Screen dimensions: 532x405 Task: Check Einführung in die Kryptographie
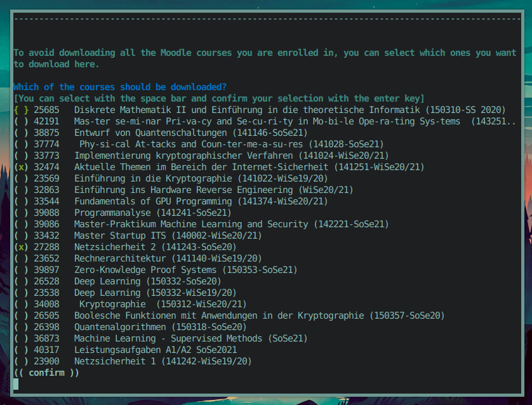(x=18, y=178)
